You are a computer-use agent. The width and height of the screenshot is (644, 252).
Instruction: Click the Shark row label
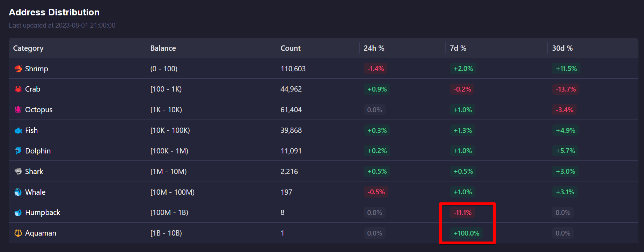coord(34,172)
